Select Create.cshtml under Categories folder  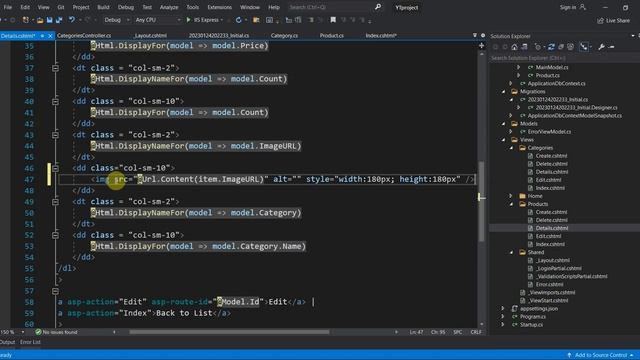(x=551, y=156)
